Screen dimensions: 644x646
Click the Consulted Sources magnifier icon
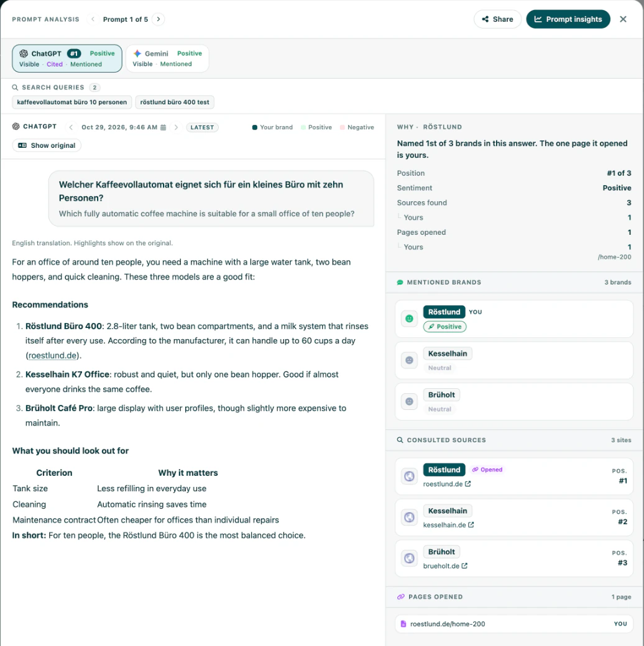(x=400, y=440)
